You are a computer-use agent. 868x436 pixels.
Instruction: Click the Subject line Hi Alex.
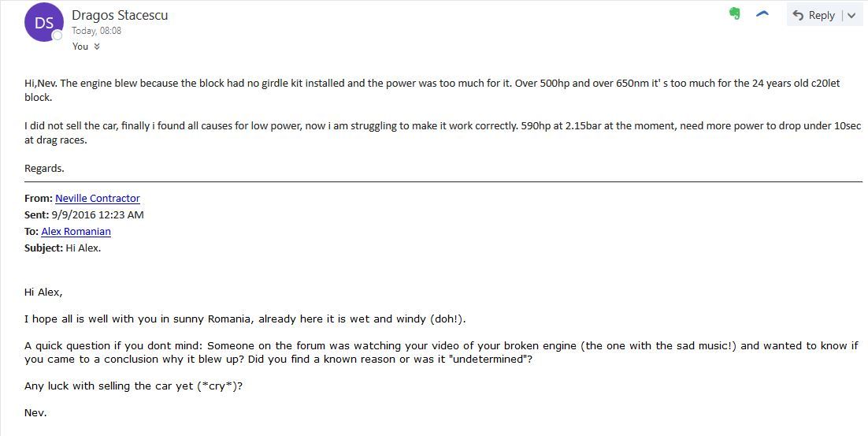62,248
